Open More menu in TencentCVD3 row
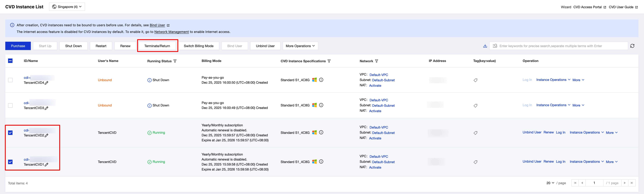The width and height of the screenshot is (644, 194). click(578, 105)
